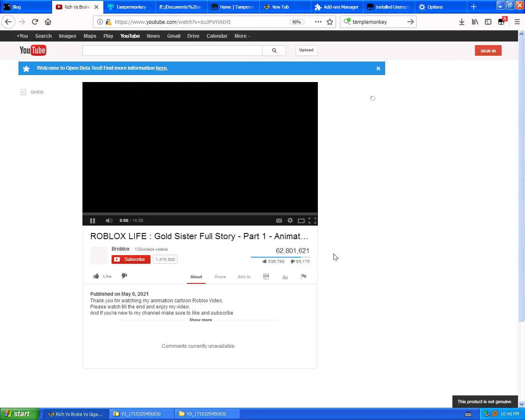Go back with the browser arrow
Viewport: 525px width, 420px height.
pyautogui.click(x=9, y=22)
